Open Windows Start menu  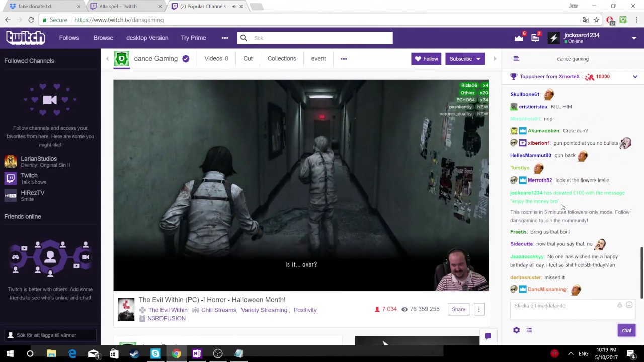coord(10,353)
